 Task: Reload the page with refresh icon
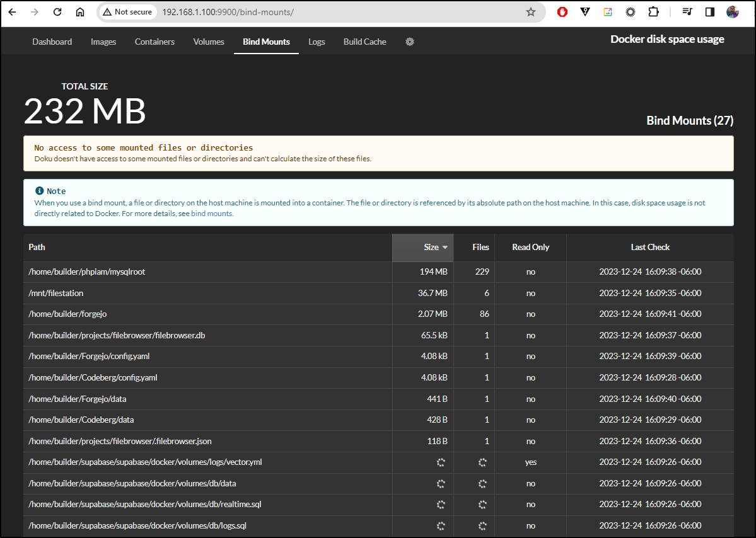[57, 12]
